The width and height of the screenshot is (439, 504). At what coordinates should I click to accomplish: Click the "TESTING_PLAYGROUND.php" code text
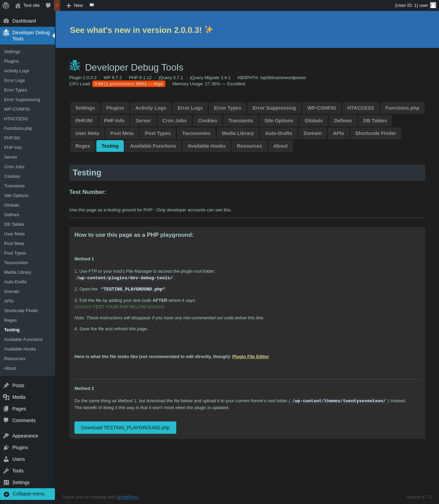tap(133, 289)
